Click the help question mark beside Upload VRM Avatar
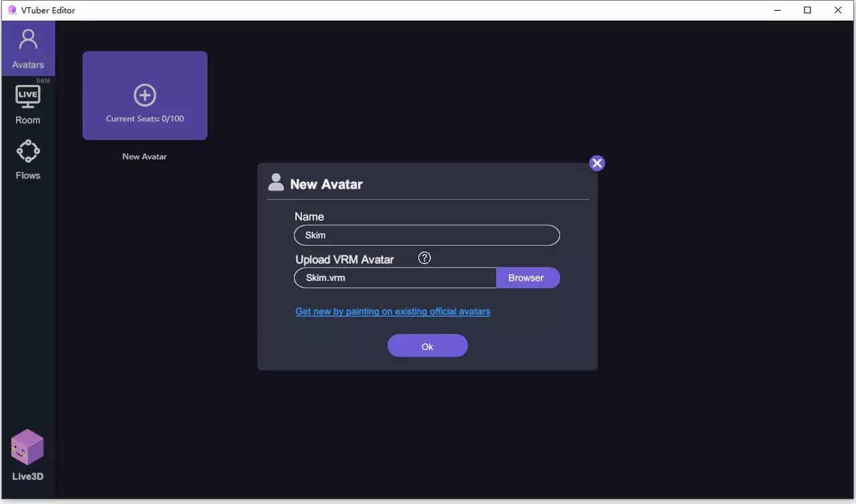 (425, 258)
